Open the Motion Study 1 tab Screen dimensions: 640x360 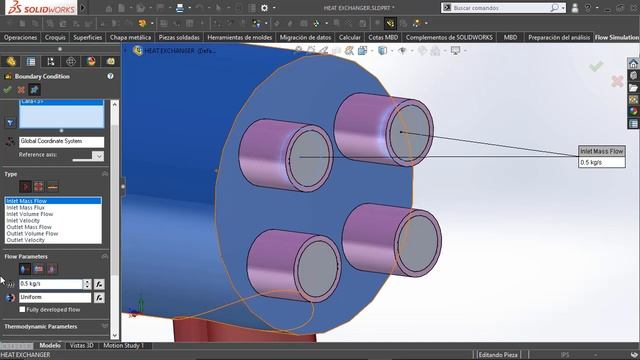124,345
